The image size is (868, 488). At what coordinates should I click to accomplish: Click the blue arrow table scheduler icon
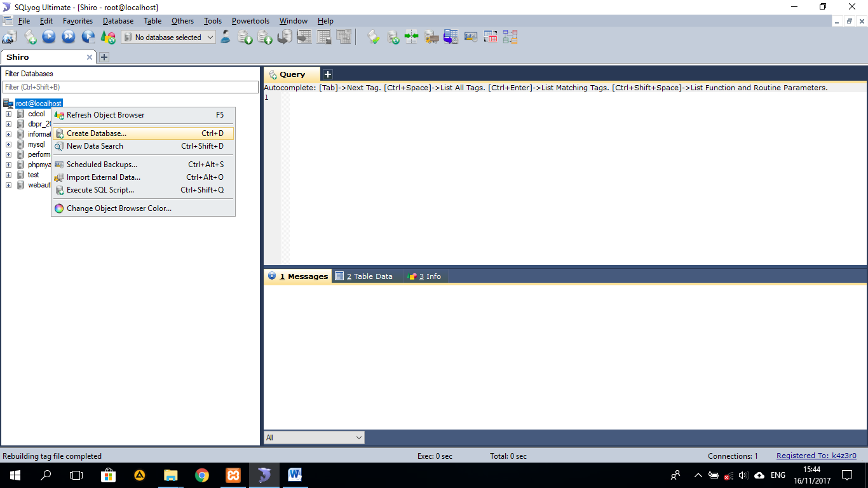451,37
